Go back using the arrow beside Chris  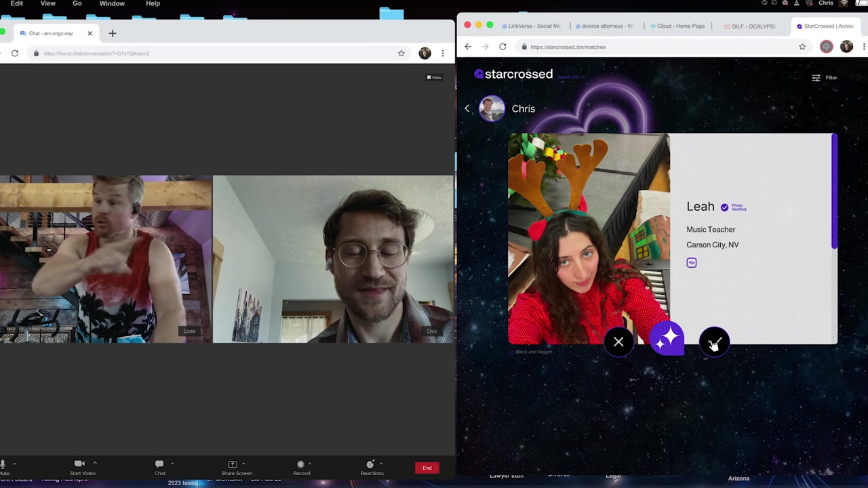[x=467, y=108]
